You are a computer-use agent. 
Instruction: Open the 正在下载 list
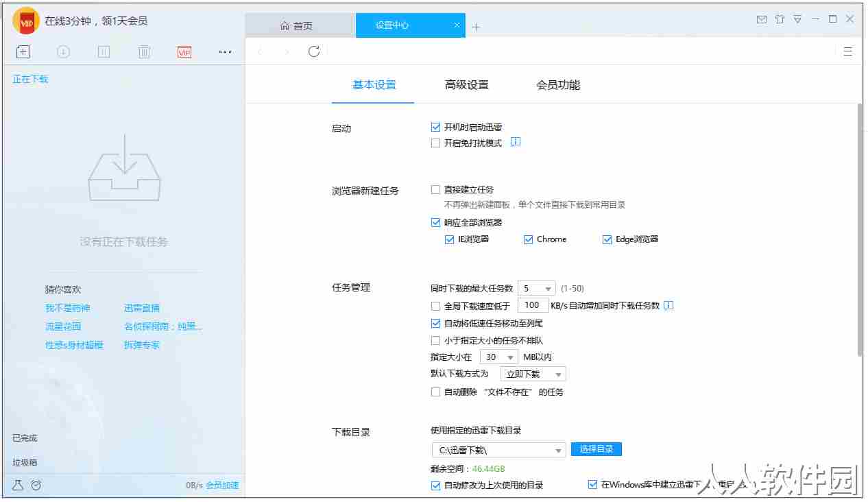click(30, 79)
